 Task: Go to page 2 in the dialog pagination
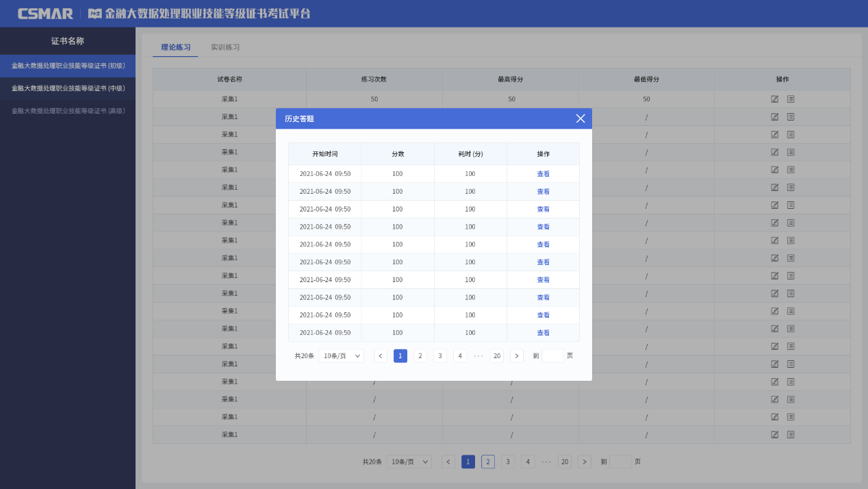tap(420, 356)
